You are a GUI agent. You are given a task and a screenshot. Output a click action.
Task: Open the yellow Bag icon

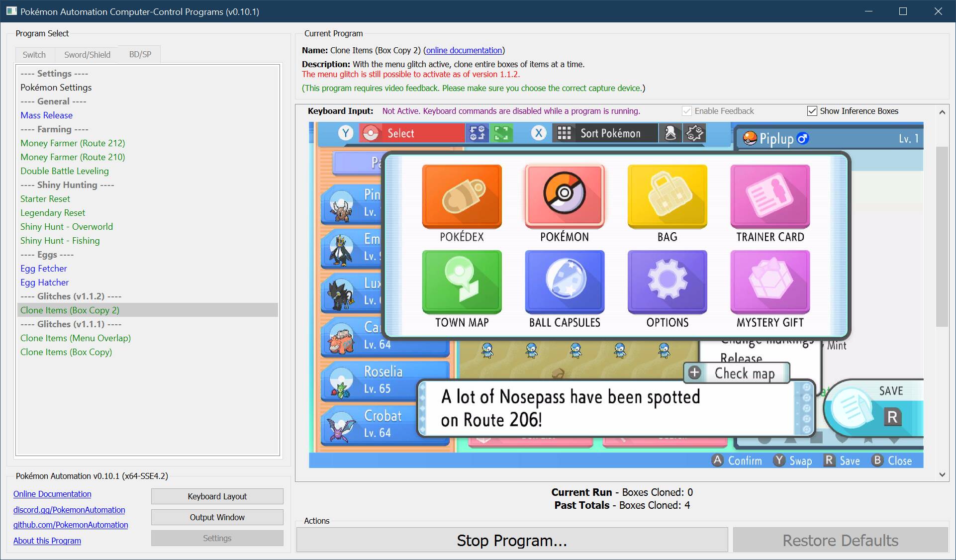[667, 196]
